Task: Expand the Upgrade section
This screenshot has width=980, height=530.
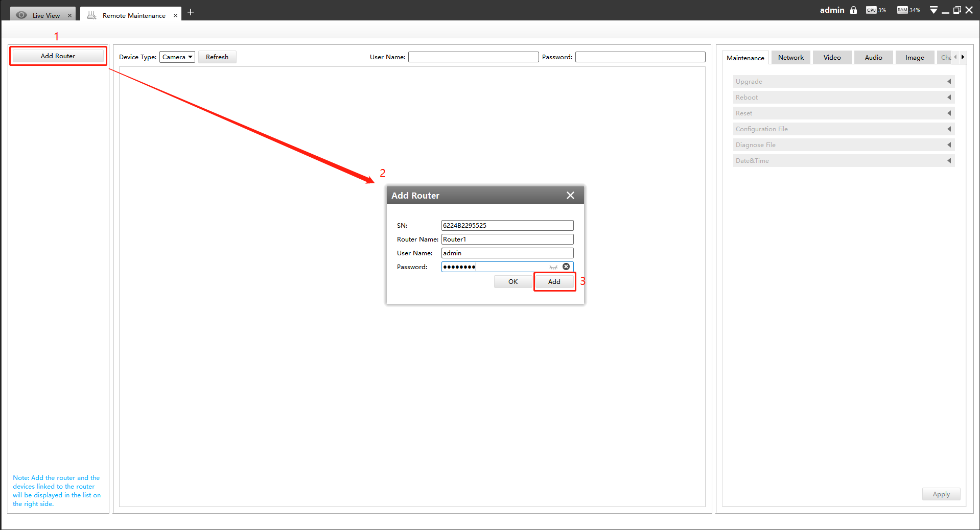Action: coord(844,82)
